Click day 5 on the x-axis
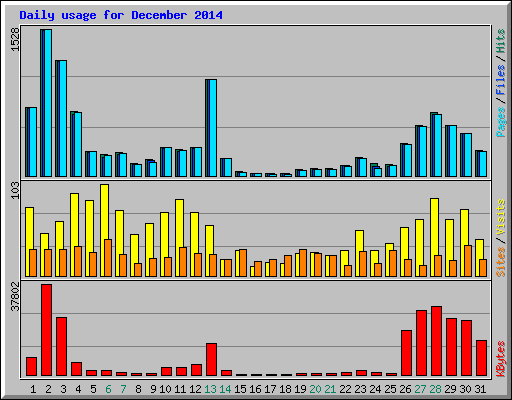 click(93, 389)
